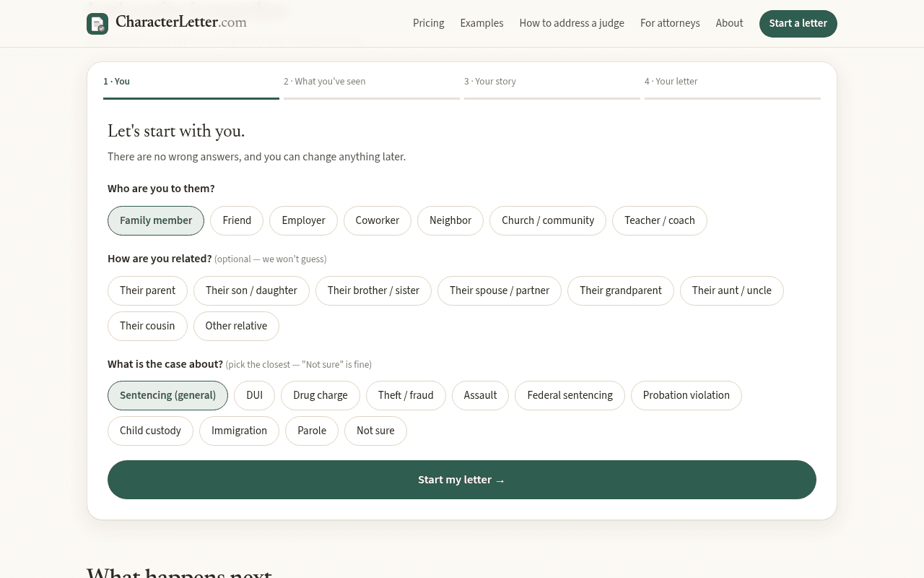Choose Federal sentencing case type
The width and height of the screenshot is (924, 578).
point(570,395)
